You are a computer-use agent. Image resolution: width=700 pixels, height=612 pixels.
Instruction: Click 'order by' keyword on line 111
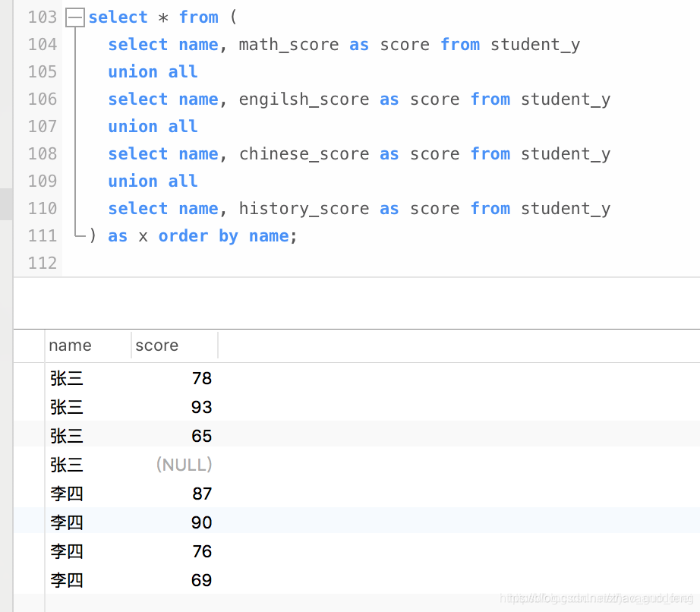(x=198, y=236)
